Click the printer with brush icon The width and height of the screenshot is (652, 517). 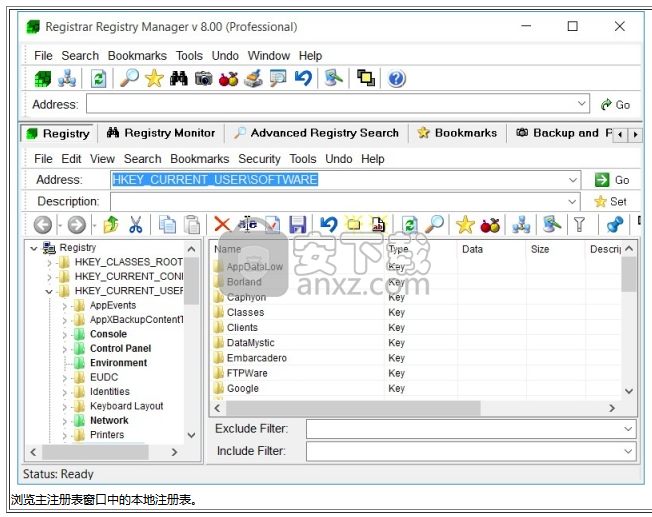(x=253, y=79)
